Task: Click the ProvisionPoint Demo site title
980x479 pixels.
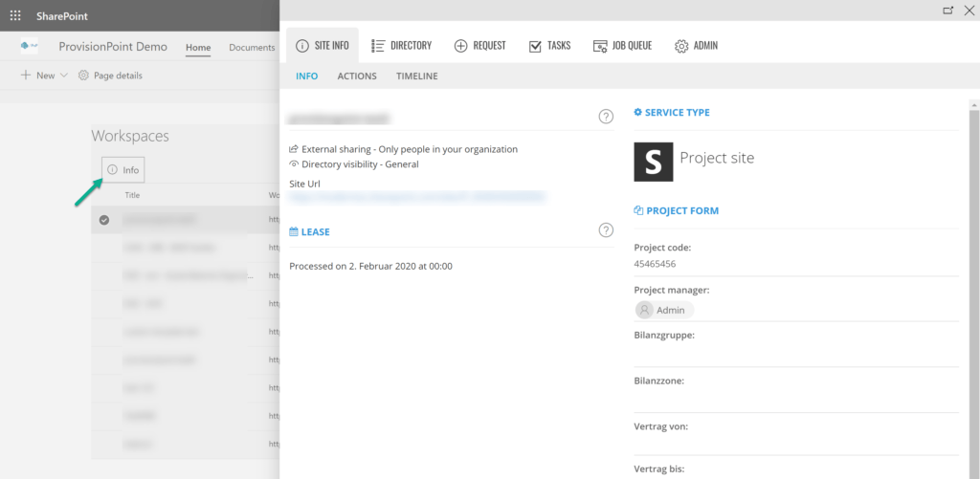Action: [x=113, y=46]
